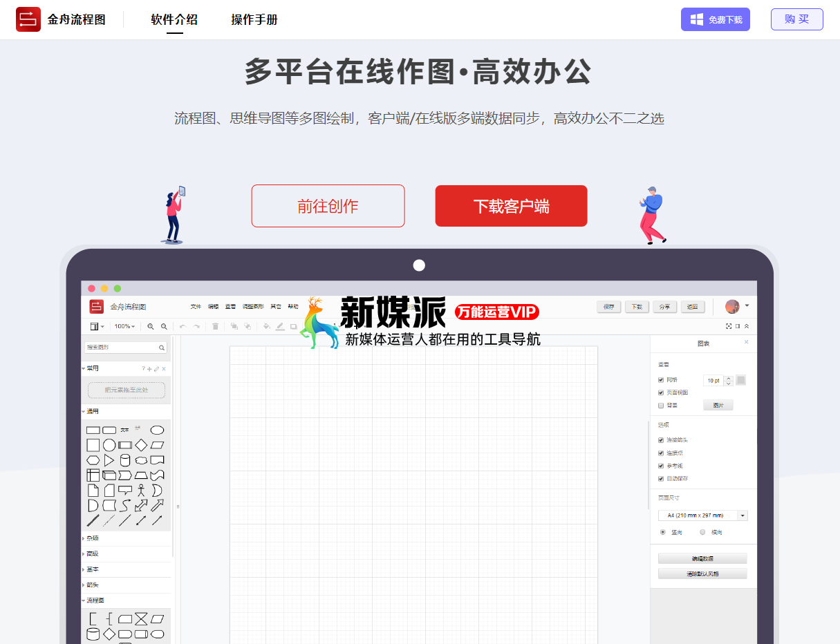Select the callout speech bubble shape
840x644 pixels.
click(x=125, y=491)
